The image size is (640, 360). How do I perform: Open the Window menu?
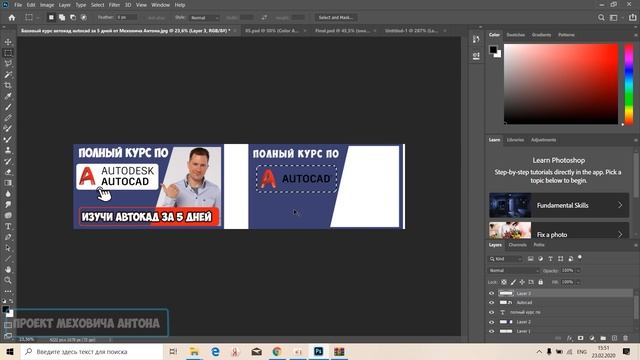click(x=160, y=5)
